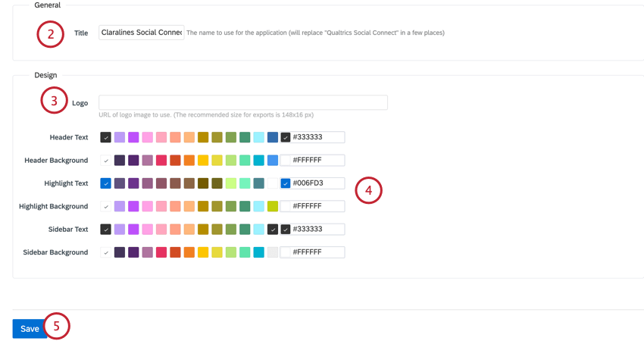Screen dimensions: 644x341
Task: Click the Highlight Background hex value field
Action: pos(313,206)
